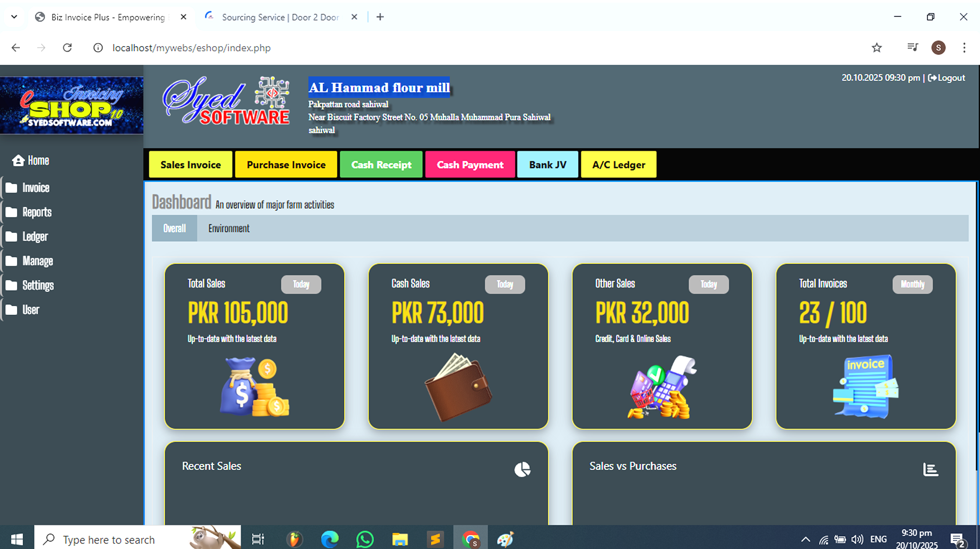The width and height of the screenshot is (980, 549).
Task: Click the money bag icon in Total Sales
Action: [254, 387]
